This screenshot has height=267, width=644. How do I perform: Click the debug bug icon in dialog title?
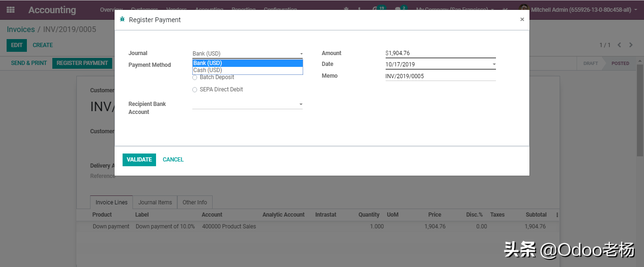coord(123,20)
